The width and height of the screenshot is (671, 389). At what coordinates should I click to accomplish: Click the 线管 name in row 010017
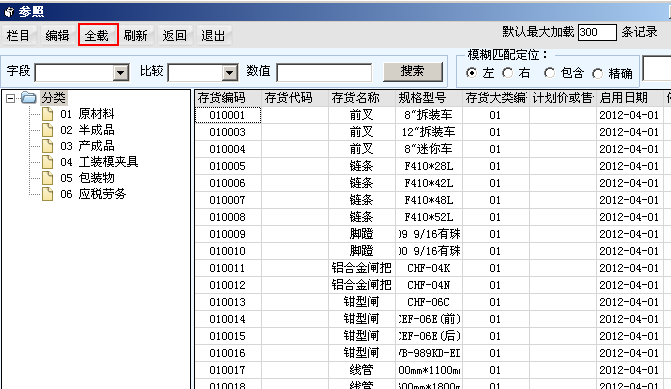(362, 370)
